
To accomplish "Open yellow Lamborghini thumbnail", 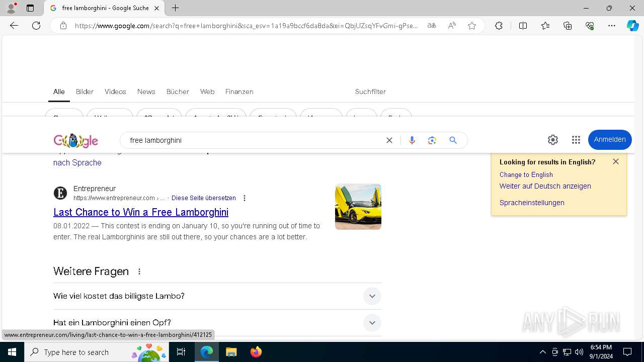I will point(358,207).
